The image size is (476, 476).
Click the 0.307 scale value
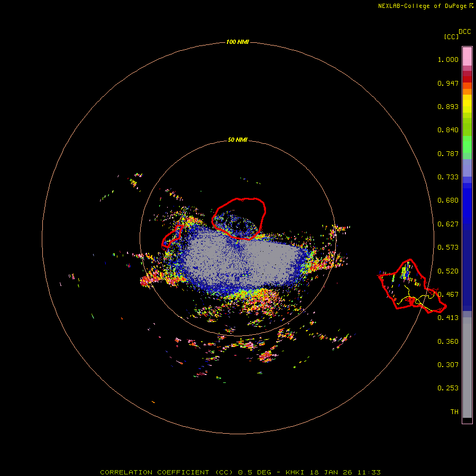pos(448,365)
